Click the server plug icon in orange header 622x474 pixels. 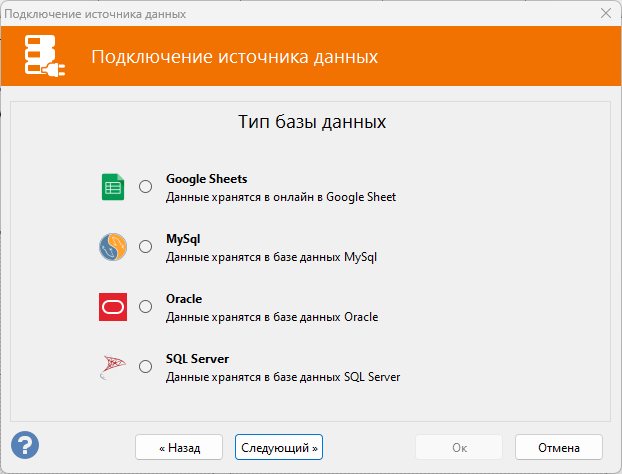click(x=44, y=56)
